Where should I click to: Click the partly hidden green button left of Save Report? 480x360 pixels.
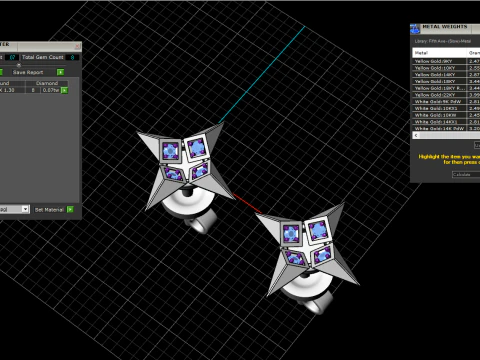coord(1,72)
